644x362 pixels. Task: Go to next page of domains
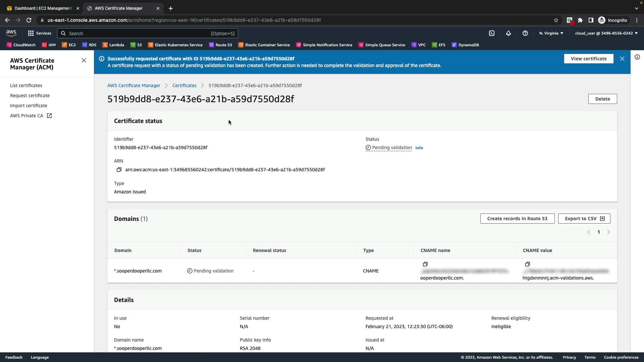(608, 232)
